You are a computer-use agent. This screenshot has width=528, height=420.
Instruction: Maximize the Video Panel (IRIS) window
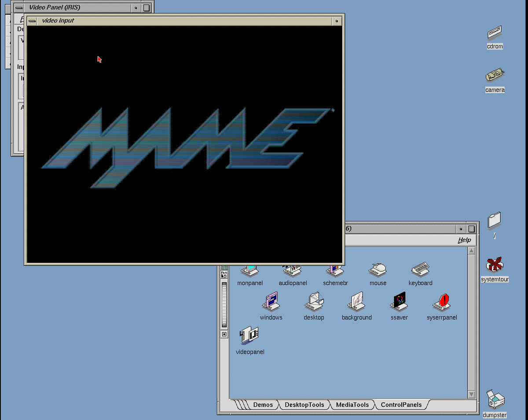tap(147, 7)
